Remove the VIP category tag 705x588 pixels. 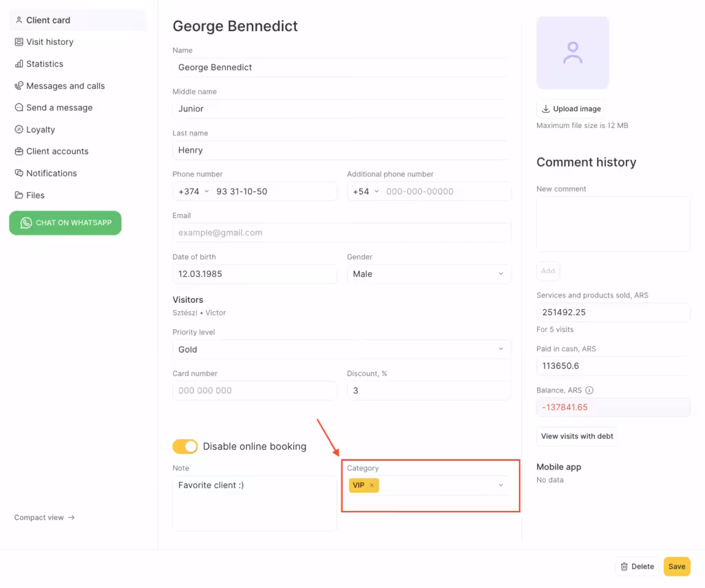[372, 485]
